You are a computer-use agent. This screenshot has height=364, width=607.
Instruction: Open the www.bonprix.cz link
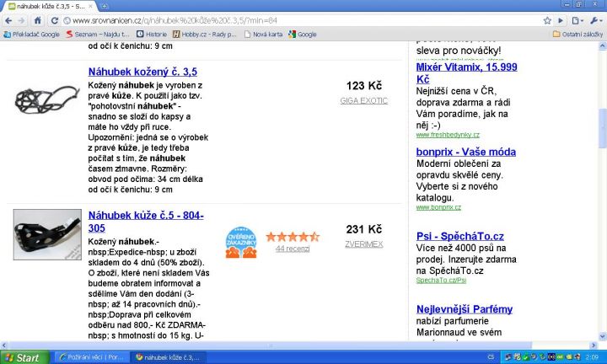point(438,207)
